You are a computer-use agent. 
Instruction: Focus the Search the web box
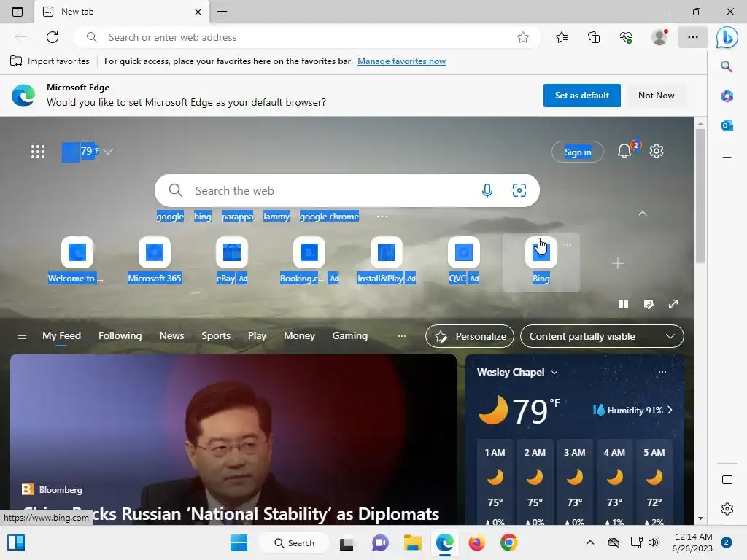coord(347,190)
